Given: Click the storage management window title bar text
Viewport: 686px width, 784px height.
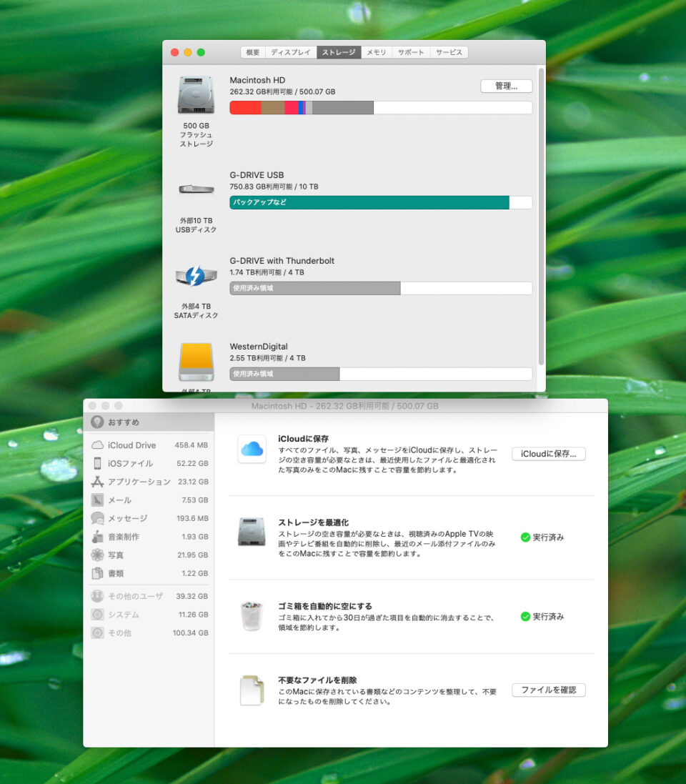Looking at the screenshot, I should (x=345, y=406).
